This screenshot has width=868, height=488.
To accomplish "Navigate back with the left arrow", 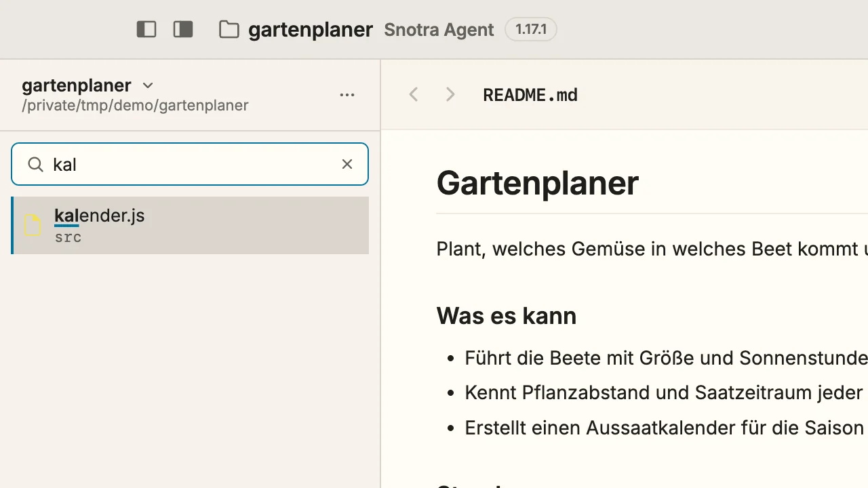I will click(414, 94).
